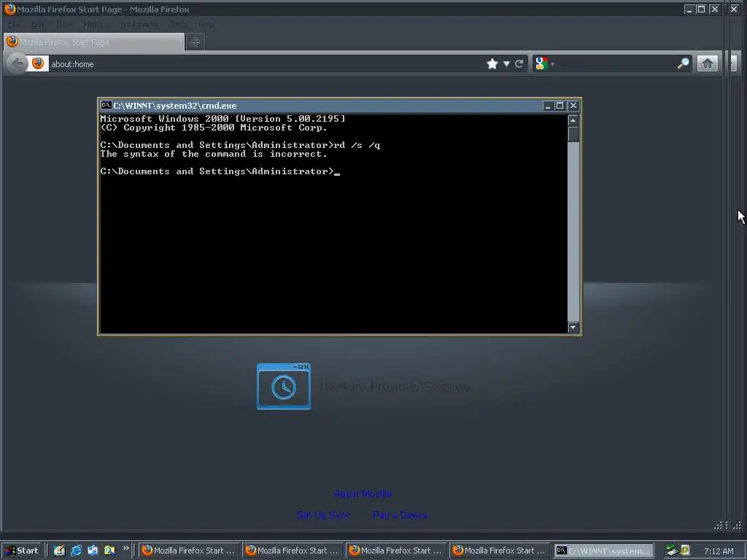Click the yellow system tray icon
747x560 pixels.
685,550
